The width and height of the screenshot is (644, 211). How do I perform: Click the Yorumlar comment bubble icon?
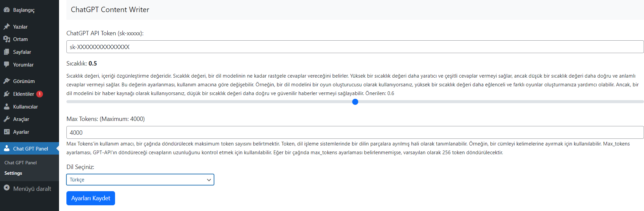[7, 65]
